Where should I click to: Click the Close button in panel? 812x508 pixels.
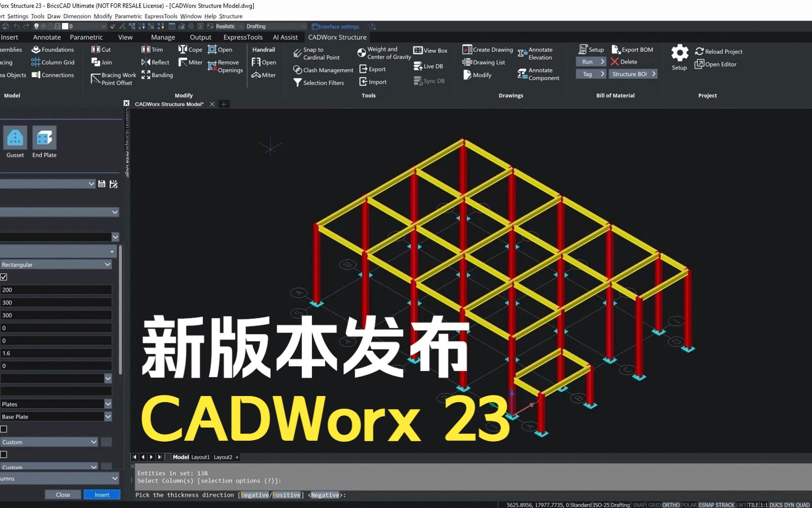63,495
